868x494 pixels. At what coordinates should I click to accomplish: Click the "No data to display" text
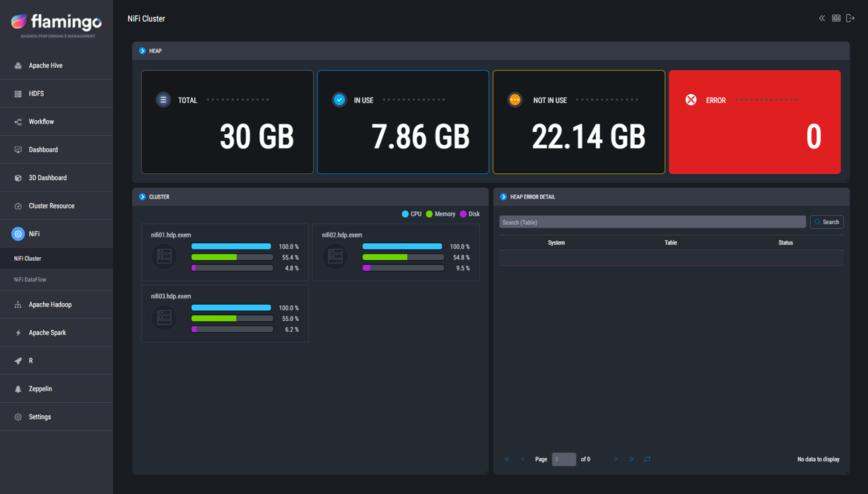pos(819,459)
